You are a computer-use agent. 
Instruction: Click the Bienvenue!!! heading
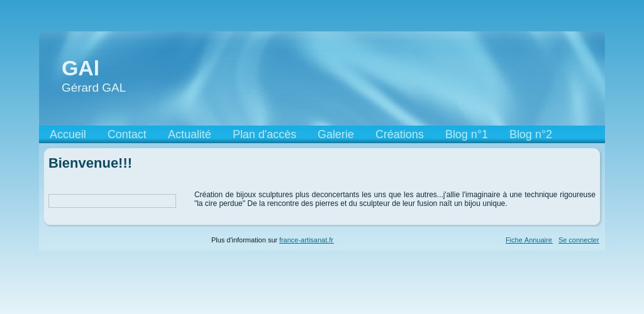[x=90, y=163]
